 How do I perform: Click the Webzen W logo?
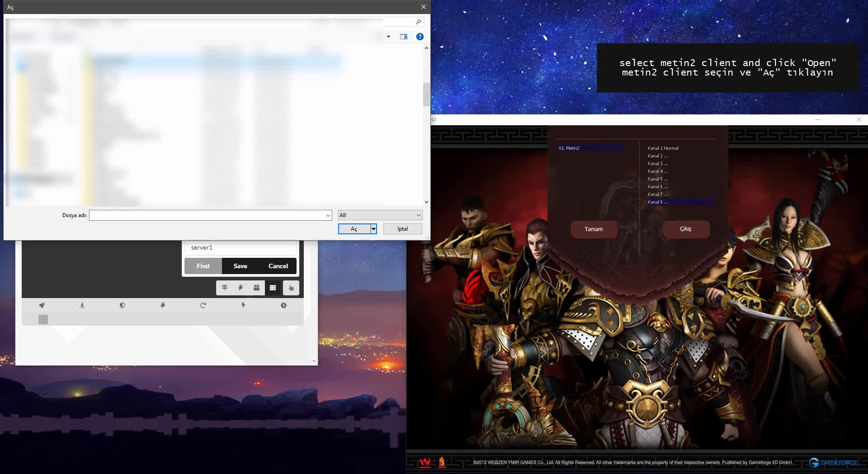tap(425, 462)
